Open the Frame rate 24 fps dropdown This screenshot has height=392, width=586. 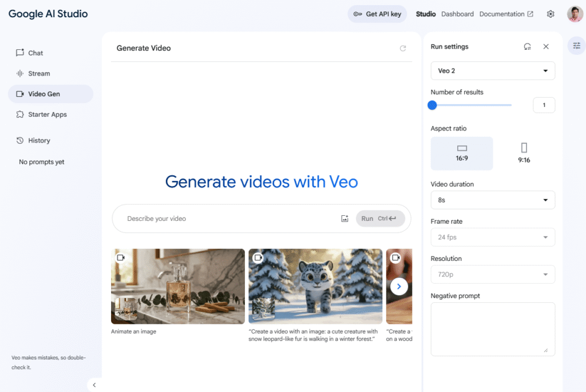(493, 237)
